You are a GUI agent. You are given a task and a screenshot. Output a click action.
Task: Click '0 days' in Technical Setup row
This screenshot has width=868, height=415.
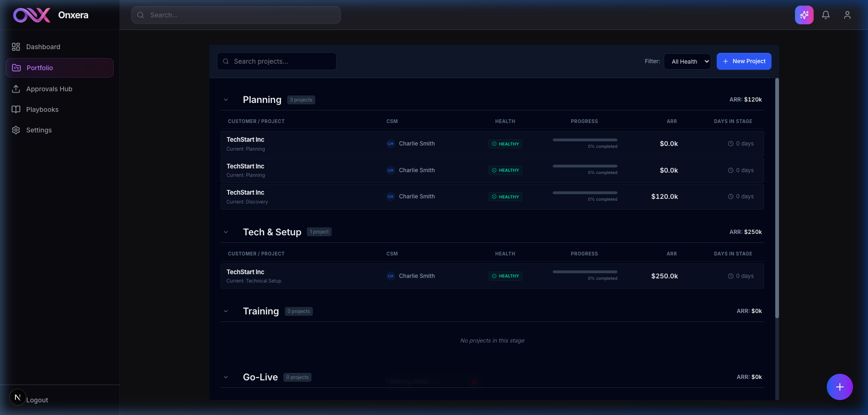[744, 276]
